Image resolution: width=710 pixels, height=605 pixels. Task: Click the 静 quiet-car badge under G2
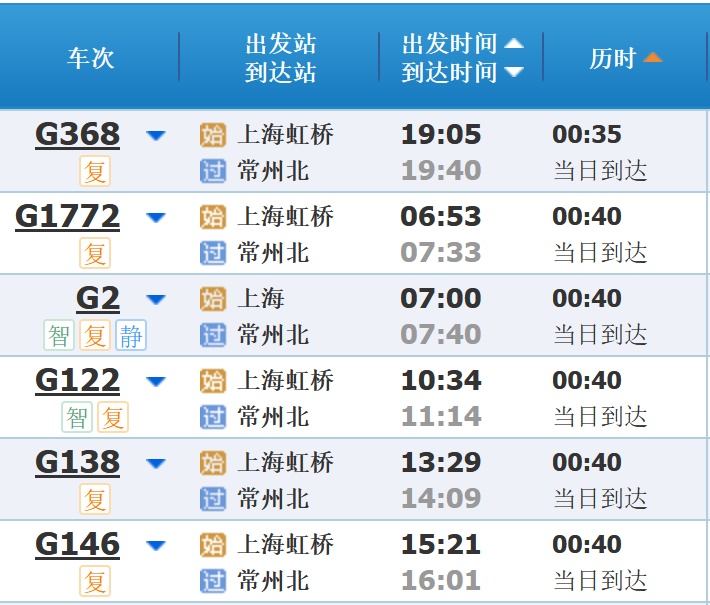[131, 336]
